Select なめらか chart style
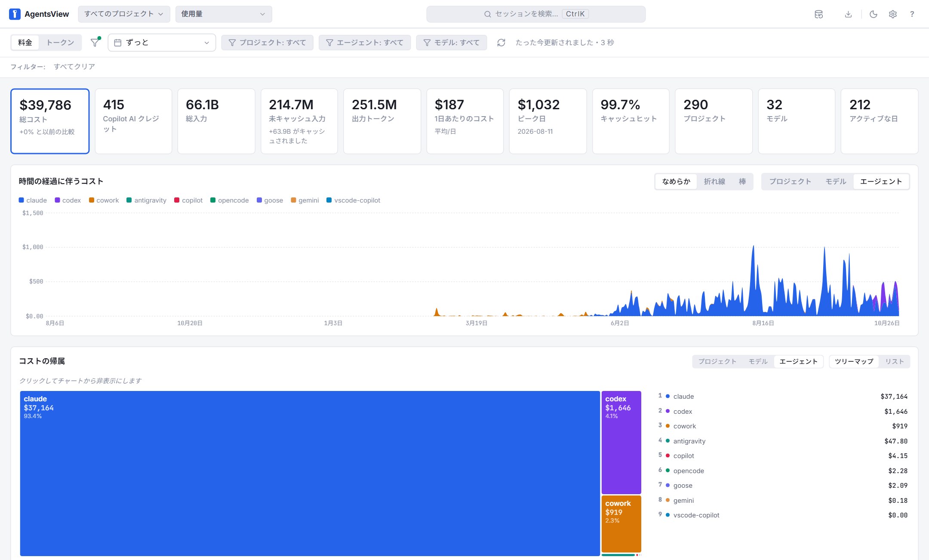This screenshot has height=560, width=929. coord(676,182)
